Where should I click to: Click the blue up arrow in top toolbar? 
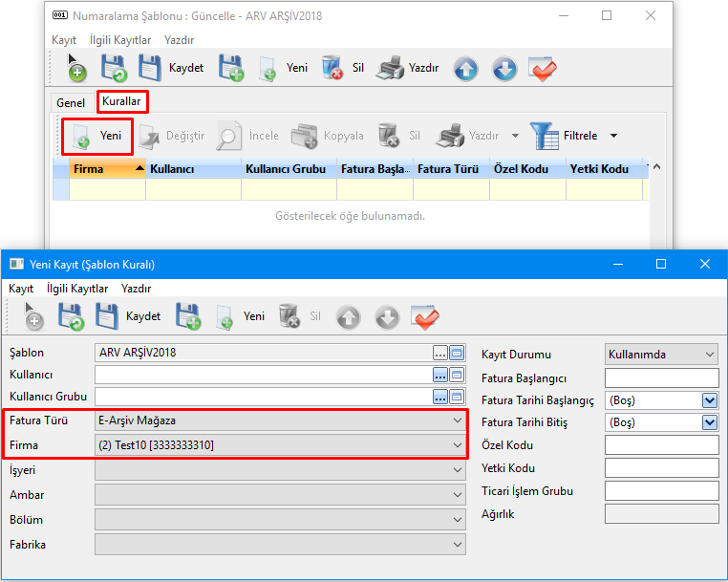coord(465,68)
